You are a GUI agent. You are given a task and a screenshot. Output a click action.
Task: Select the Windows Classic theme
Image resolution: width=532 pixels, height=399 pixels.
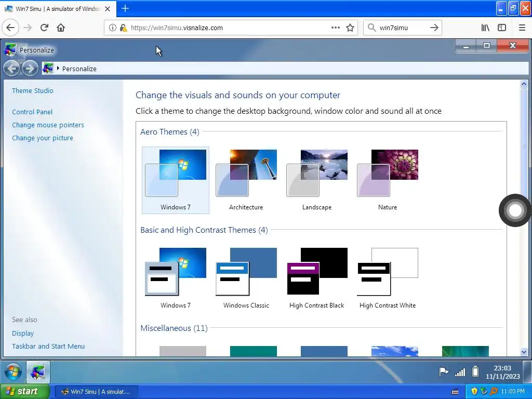[x=246, y=278]
